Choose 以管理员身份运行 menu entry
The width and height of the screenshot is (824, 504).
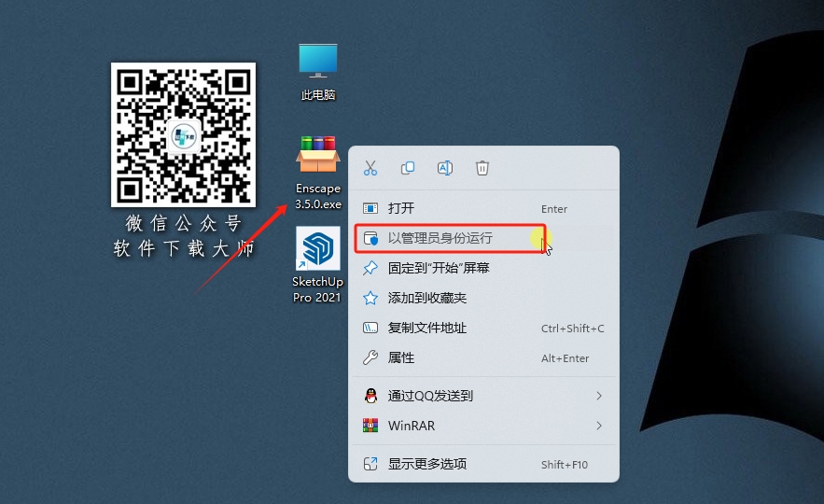click(483, 239)
